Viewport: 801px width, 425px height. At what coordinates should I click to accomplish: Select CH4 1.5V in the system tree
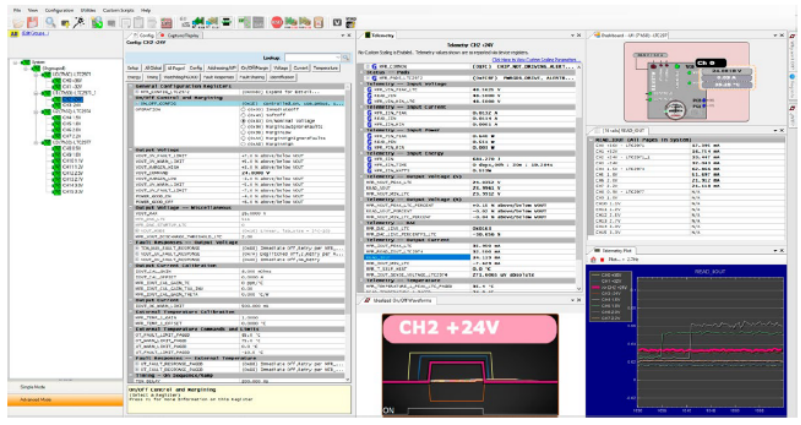pos(71,117)
